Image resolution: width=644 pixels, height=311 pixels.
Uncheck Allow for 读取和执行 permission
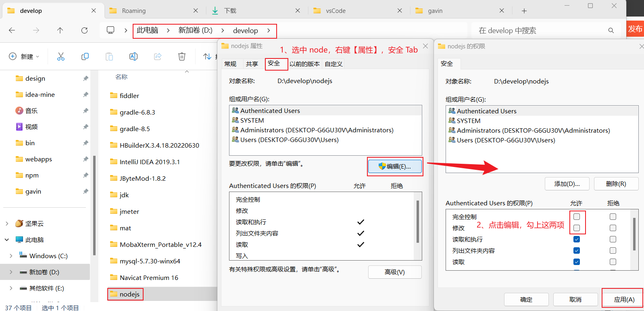(x=577, y=239)
